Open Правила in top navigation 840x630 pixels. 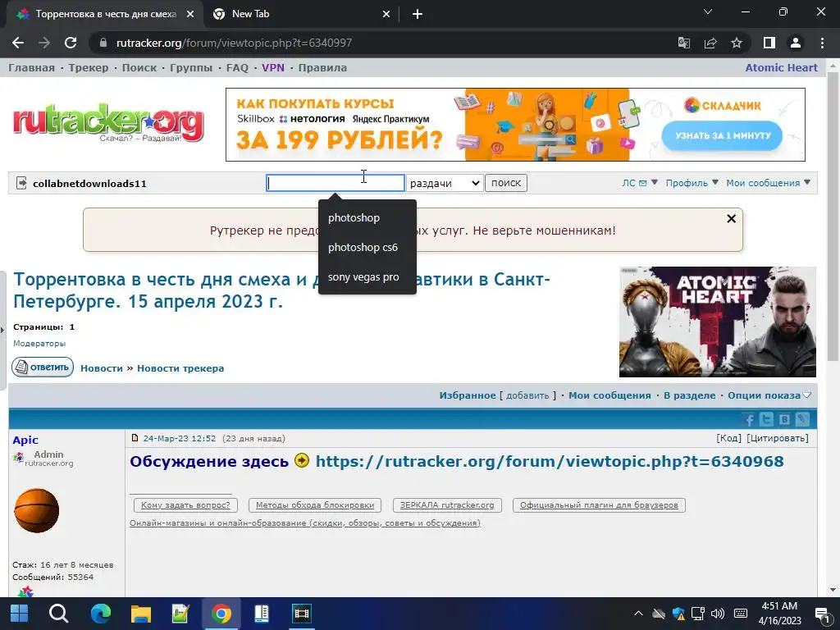tap(322, 67)
